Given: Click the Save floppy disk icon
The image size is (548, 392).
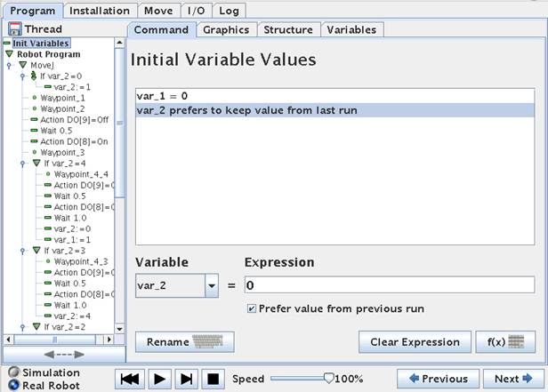Looking at the screenshot, I should pyautogui.click(x=13, y=29).
